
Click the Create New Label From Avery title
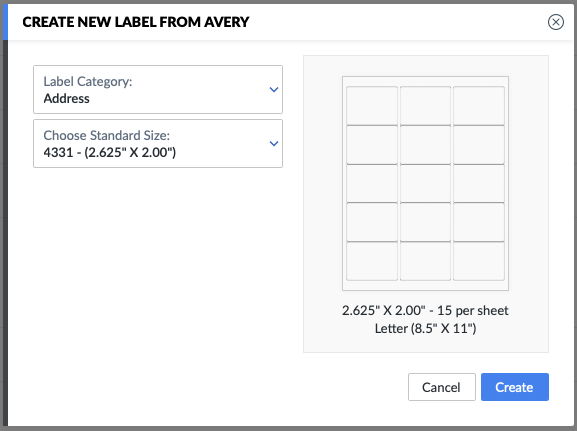pyautogui.click(x=136, y=22)
